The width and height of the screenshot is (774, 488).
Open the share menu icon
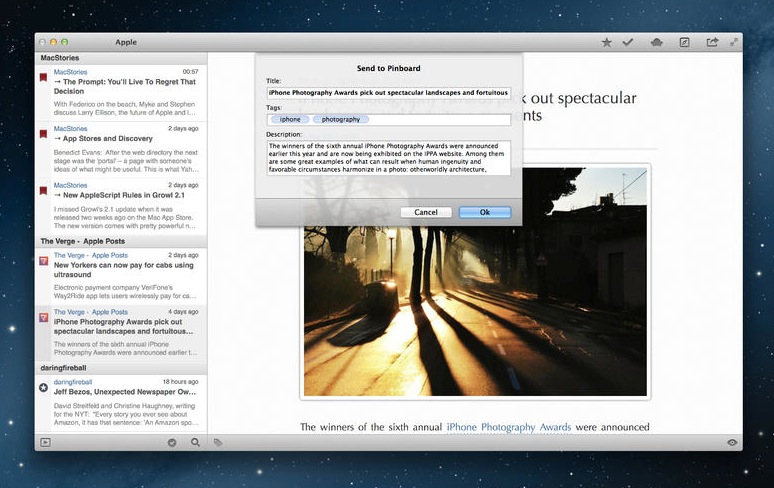(712, 43)
